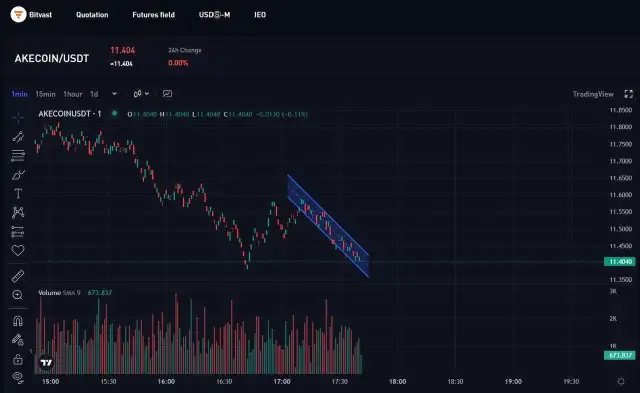Open the IEO menu
This screenshot has width=640, height=393.
[260, 15]
